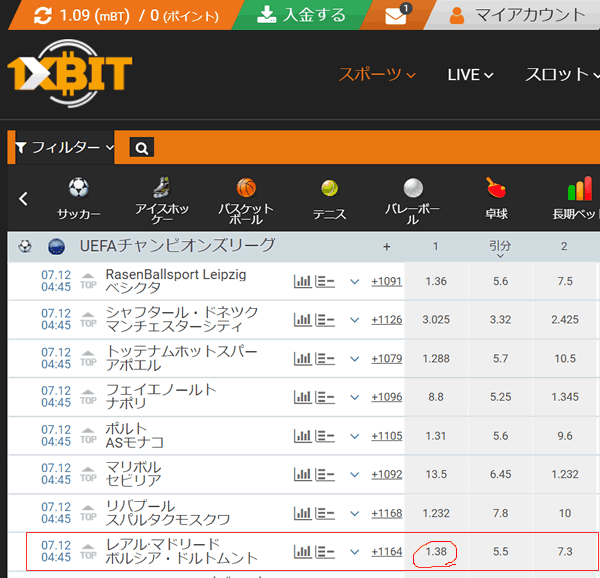
Task: Select the バレーボール volleyball icon
Action: pos(412,201)
